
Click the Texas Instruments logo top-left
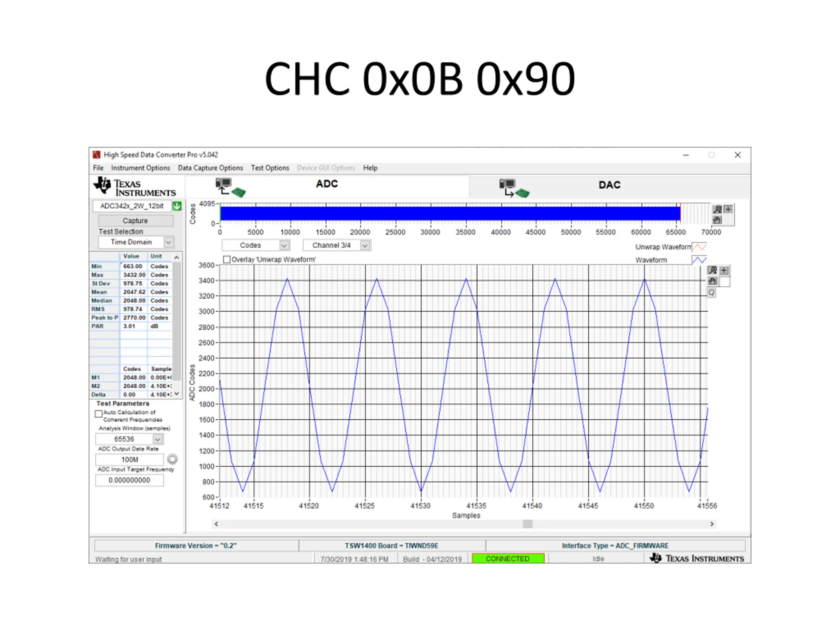135,187
